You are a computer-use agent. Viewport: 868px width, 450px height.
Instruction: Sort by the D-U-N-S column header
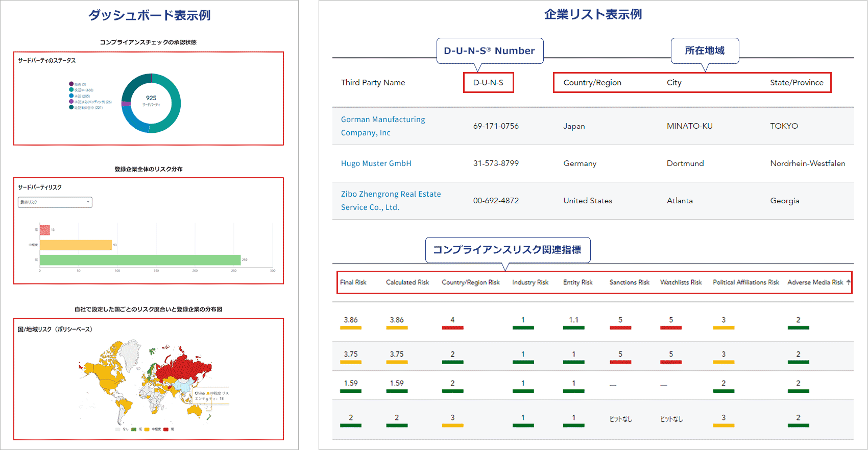click(x=488, y=83)
